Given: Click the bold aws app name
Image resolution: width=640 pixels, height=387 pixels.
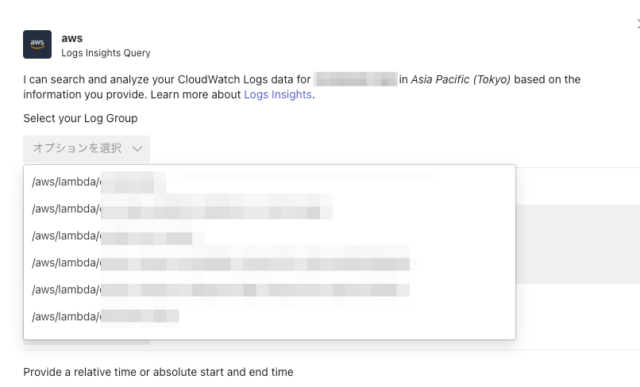Looking at the screenshot, I should [x=72, y=38].
